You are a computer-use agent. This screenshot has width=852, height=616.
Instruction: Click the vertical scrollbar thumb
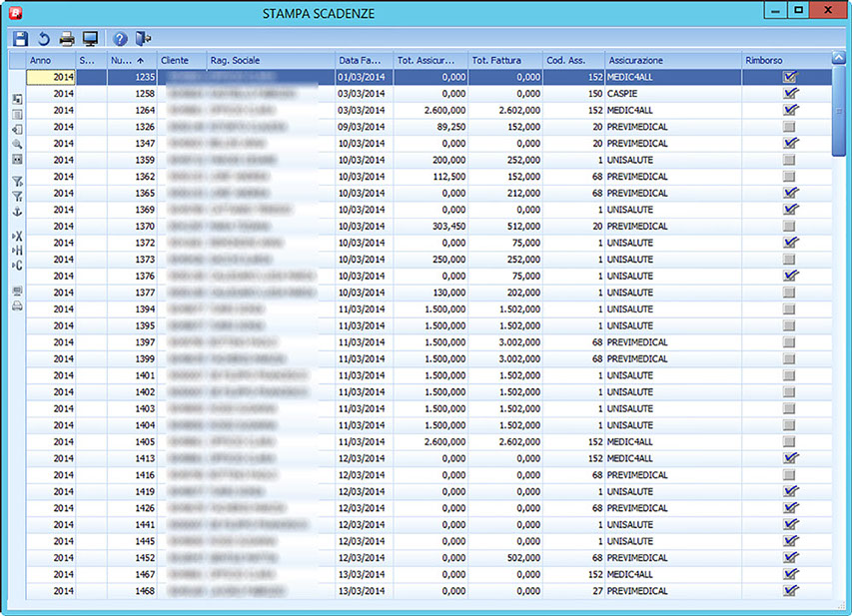[839, 110]
